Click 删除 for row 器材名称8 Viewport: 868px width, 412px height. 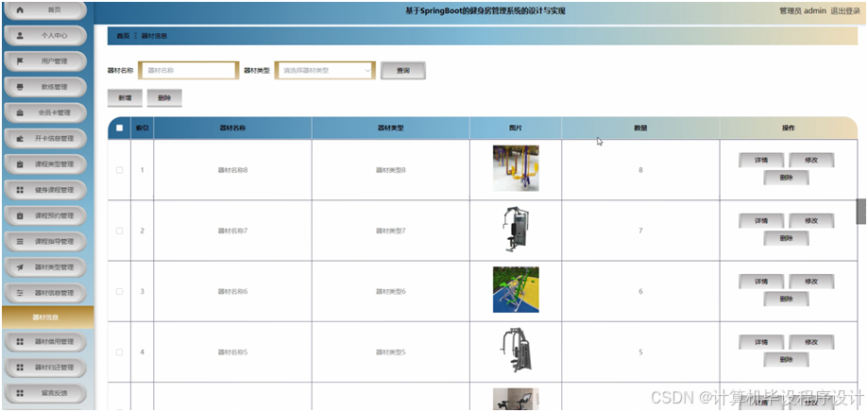786,178
